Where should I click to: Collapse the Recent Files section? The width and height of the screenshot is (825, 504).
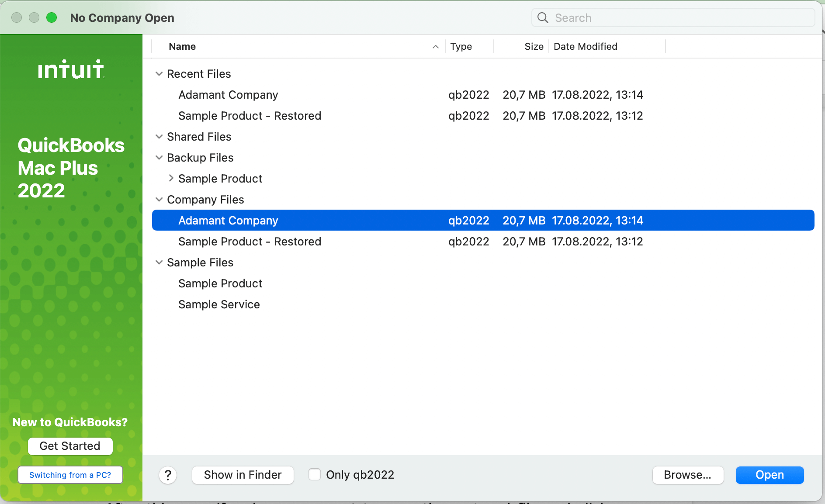click(x=159, y=73)
